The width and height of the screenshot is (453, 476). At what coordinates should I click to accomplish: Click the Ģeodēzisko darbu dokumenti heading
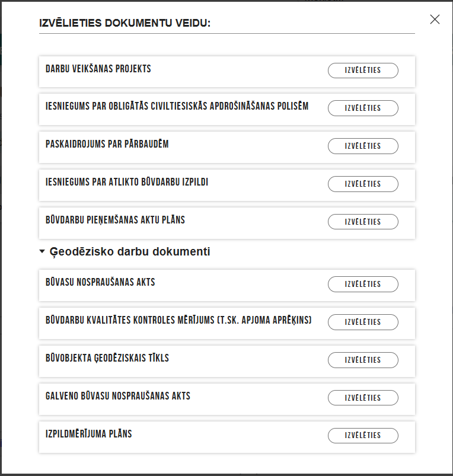(x=130, y=252)
